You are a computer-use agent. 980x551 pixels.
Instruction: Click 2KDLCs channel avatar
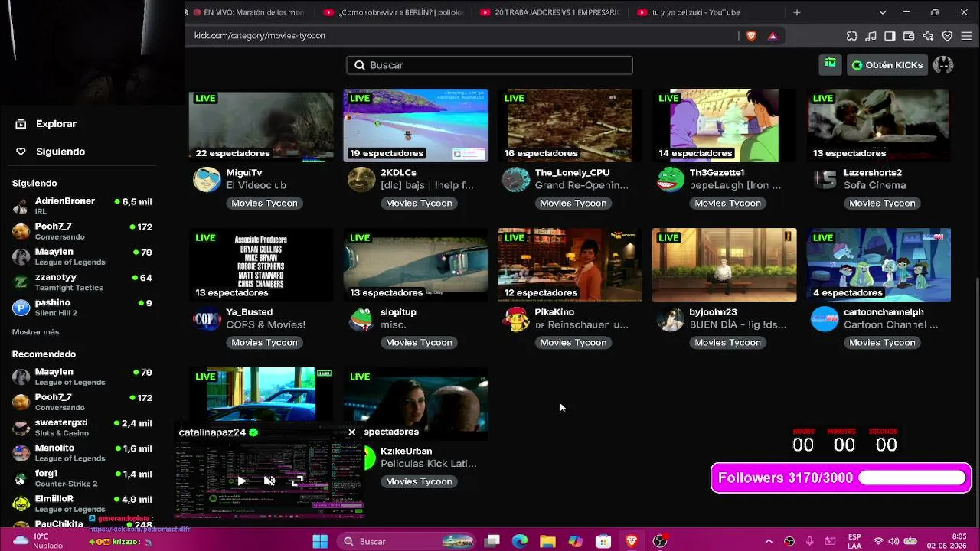tap(361, 179)
